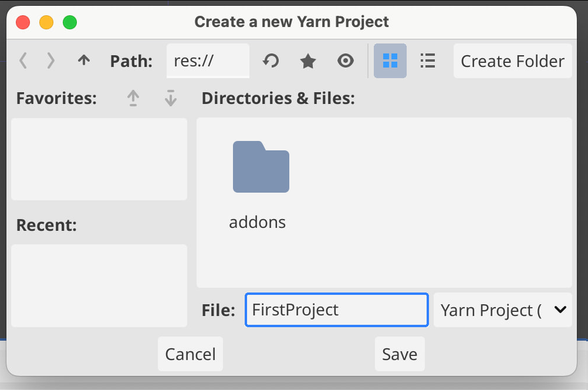
Task: Click the res:// path field
Action: 208,61
